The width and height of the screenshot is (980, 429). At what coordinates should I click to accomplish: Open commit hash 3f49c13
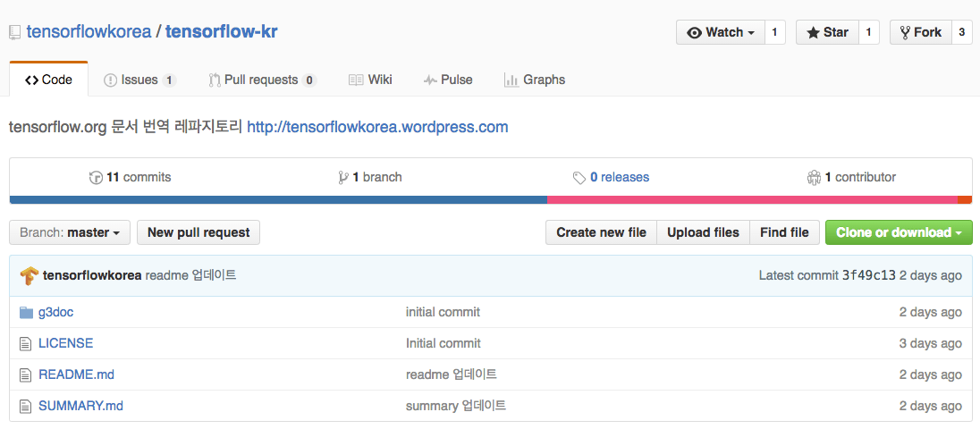(x=869, y=275)
